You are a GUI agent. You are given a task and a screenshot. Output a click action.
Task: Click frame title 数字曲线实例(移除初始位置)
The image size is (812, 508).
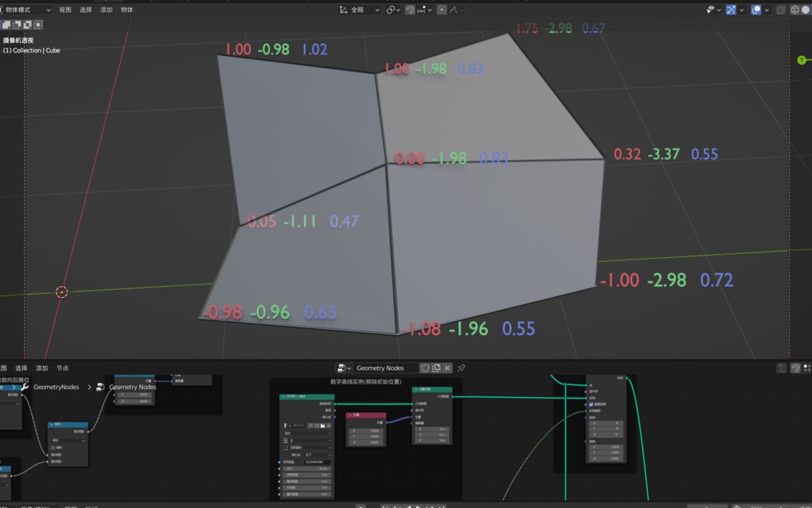click(x=365, y=382)
